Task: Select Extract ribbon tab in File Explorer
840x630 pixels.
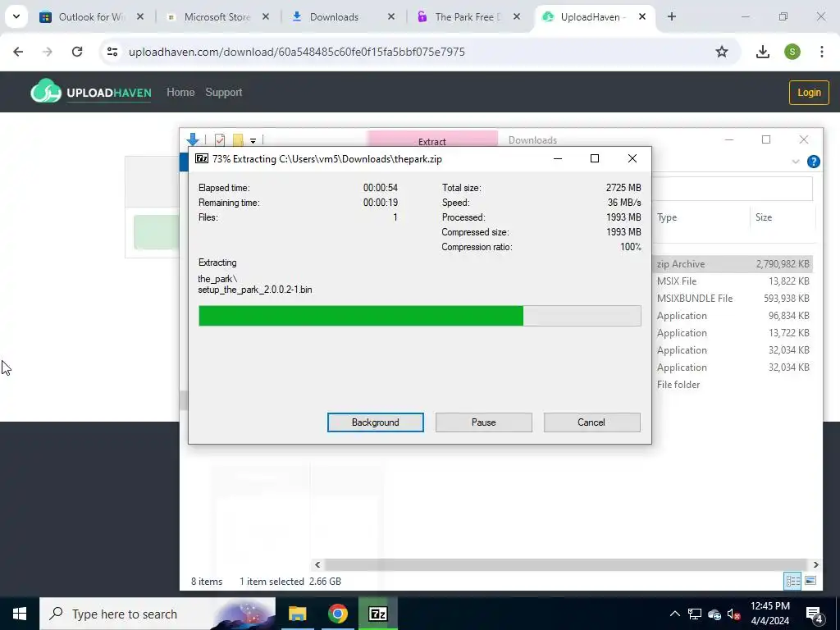Action: 432,140
